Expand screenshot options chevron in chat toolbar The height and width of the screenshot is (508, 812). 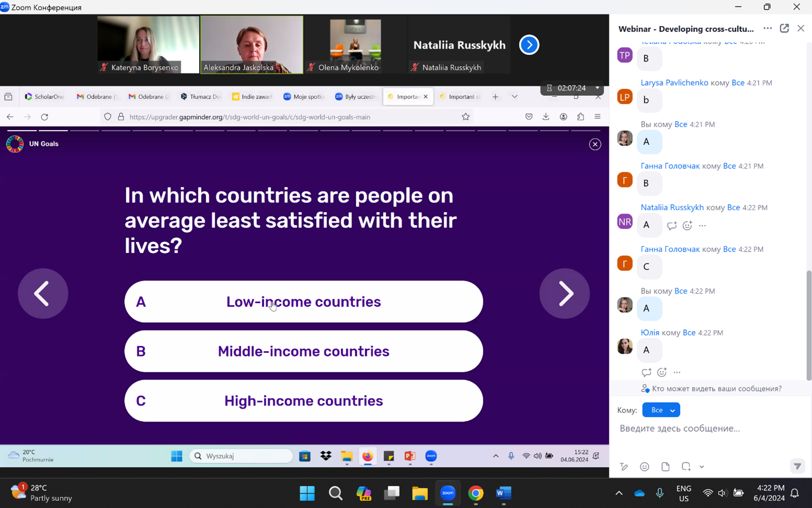pos(701,467)
